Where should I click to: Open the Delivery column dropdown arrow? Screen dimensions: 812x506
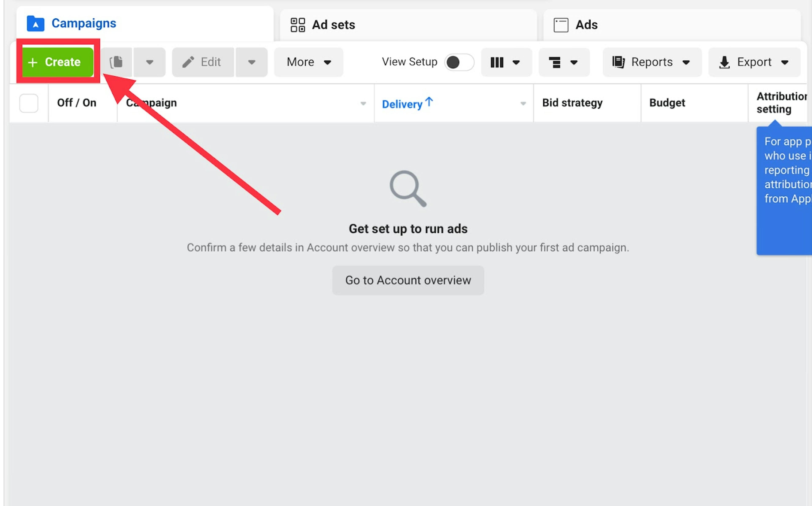[x=523, y=103]
